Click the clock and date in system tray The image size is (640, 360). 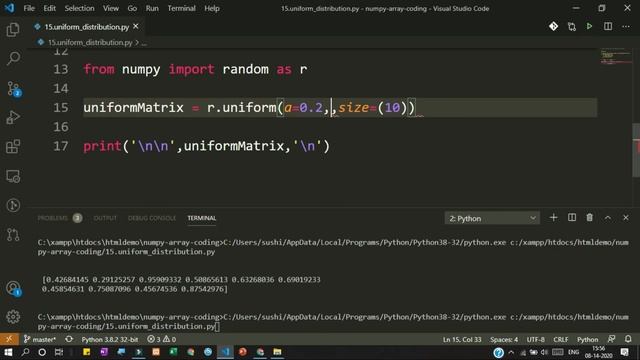pyautogui.click(x=598, y=352)
